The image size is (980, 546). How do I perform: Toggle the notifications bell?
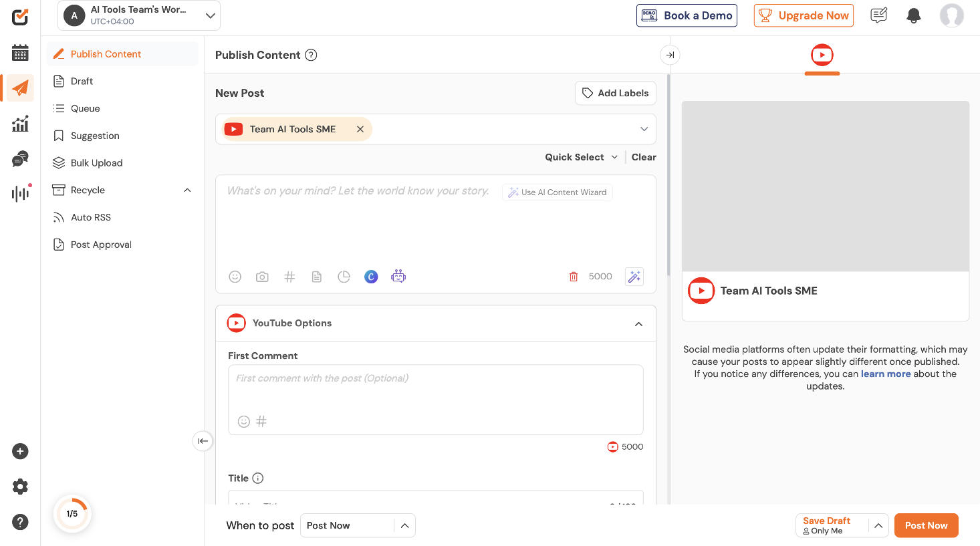[913, 15]
